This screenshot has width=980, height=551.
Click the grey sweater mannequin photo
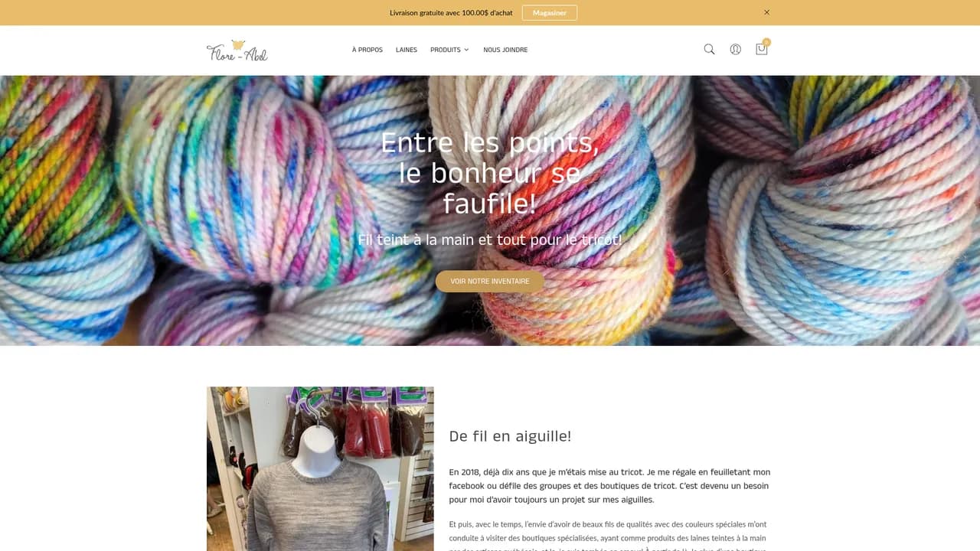pyautogui.click(x=320, y=468)
